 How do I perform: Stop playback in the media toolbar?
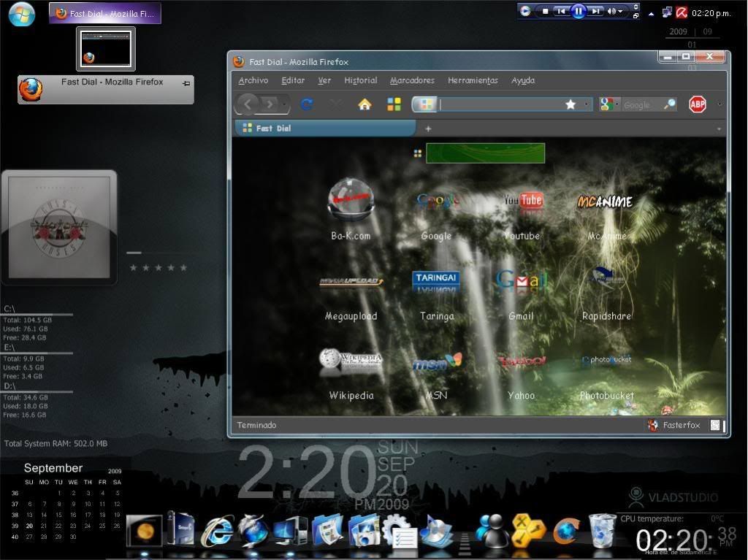545,11
